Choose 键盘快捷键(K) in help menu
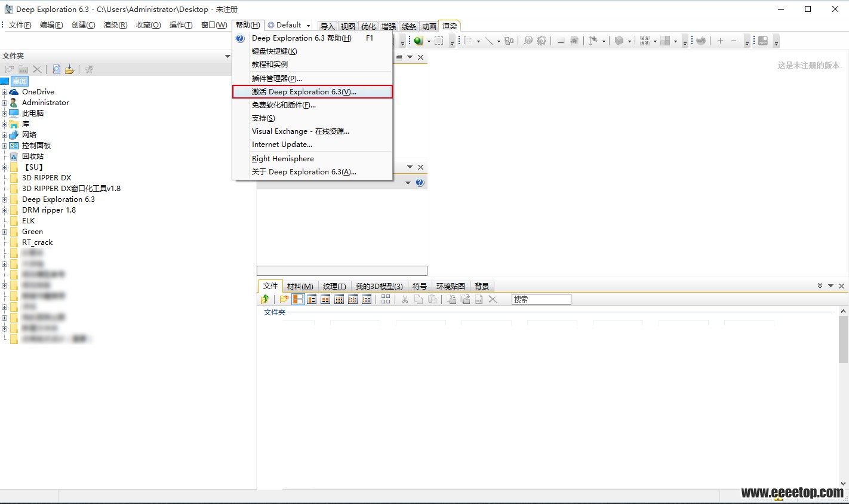Image resolution: width=849 pixels, height=504 pixels. (x=312, y=51)
